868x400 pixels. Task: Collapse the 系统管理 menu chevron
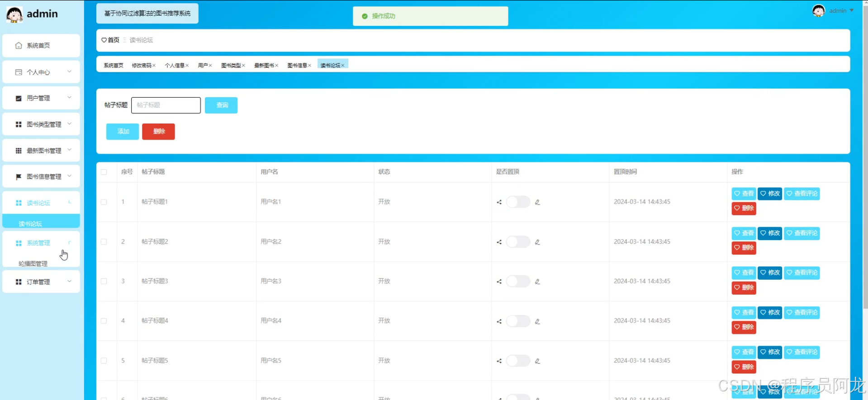point(69,243)
